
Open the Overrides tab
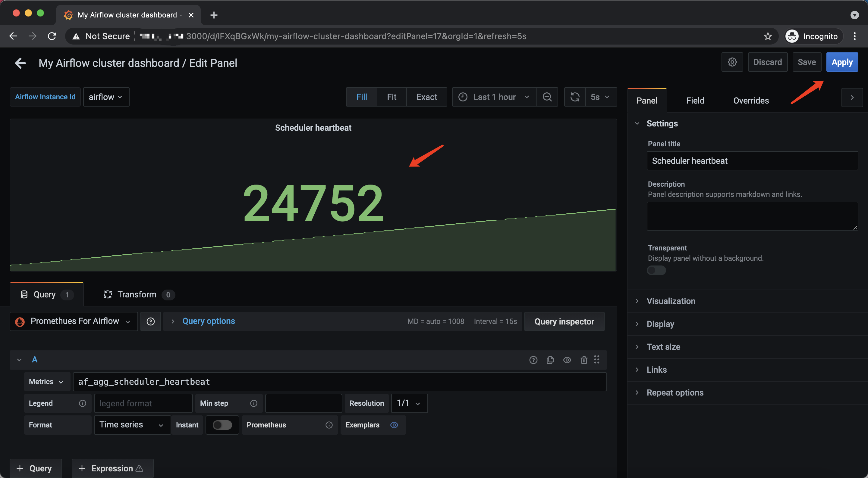(x=751, y=100)
